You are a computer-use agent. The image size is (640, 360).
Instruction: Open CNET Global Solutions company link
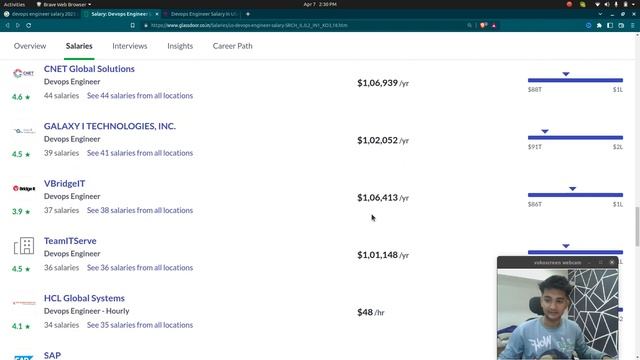(89, 69)
